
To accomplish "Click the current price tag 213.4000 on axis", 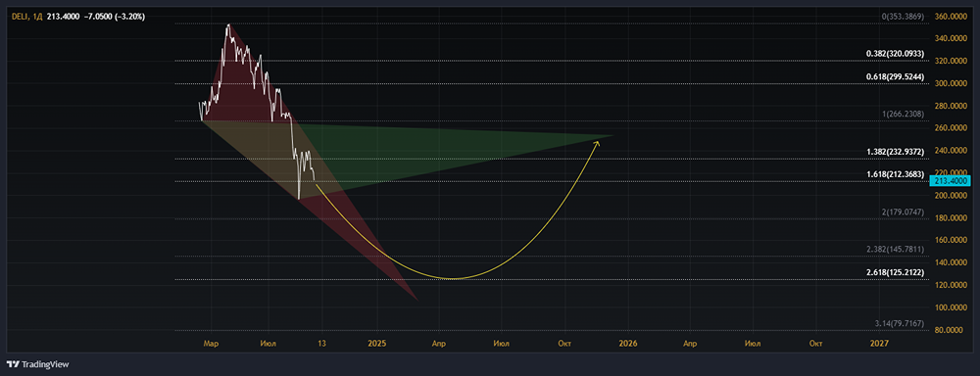I will pyautogui.click(x=950, y=181).
